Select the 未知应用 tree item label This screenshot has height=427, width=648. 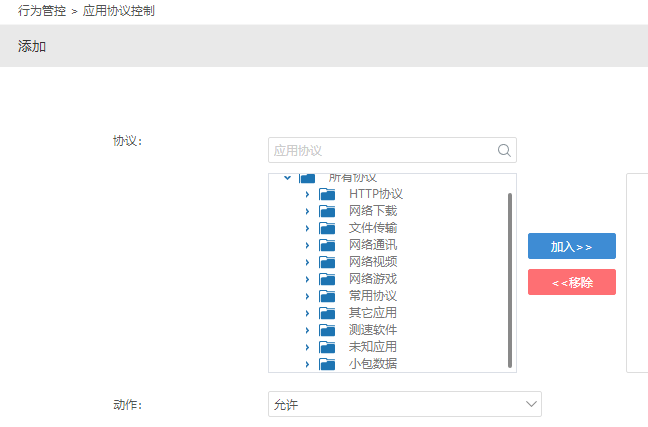(373, 347)
